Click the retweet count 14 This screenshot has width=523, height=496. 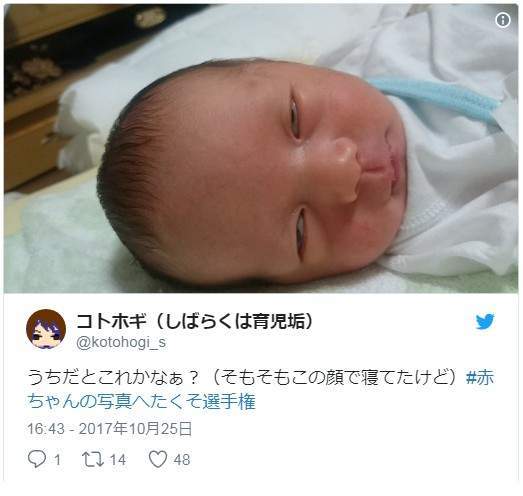click(x=118, y=460)
